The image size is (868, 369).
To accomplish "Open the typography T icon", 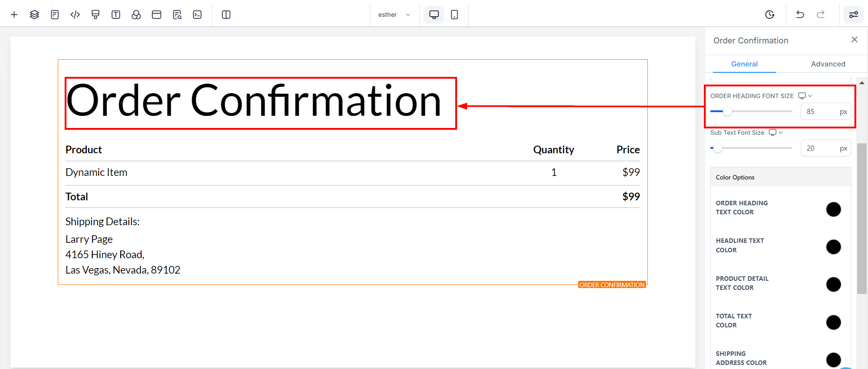I will [x=116, y=14].
